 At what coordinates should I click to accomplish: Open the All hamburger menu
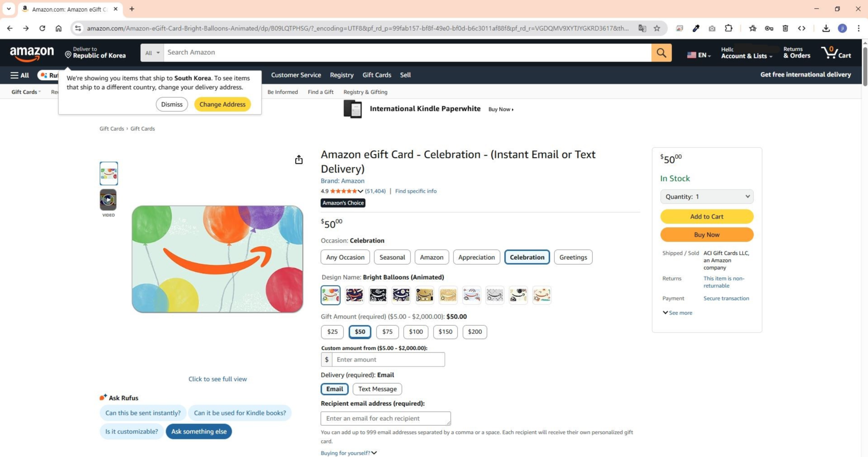point(19,75)
